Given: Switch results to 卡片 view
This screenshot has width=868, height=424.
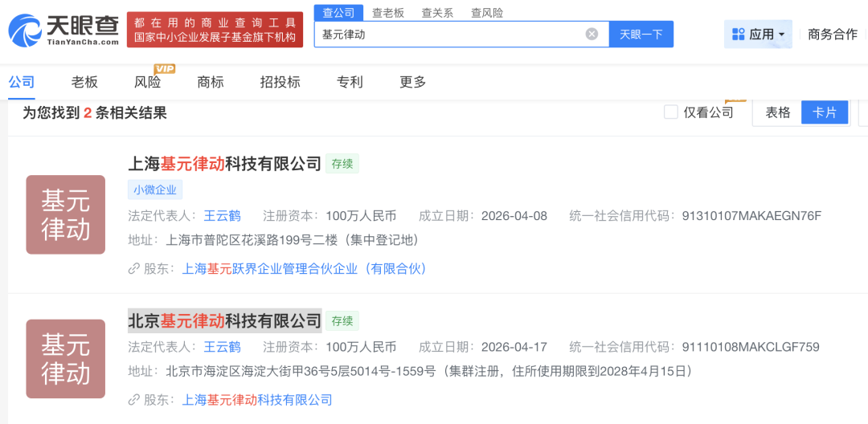Looking at the screenshot, I should [825, 112].
